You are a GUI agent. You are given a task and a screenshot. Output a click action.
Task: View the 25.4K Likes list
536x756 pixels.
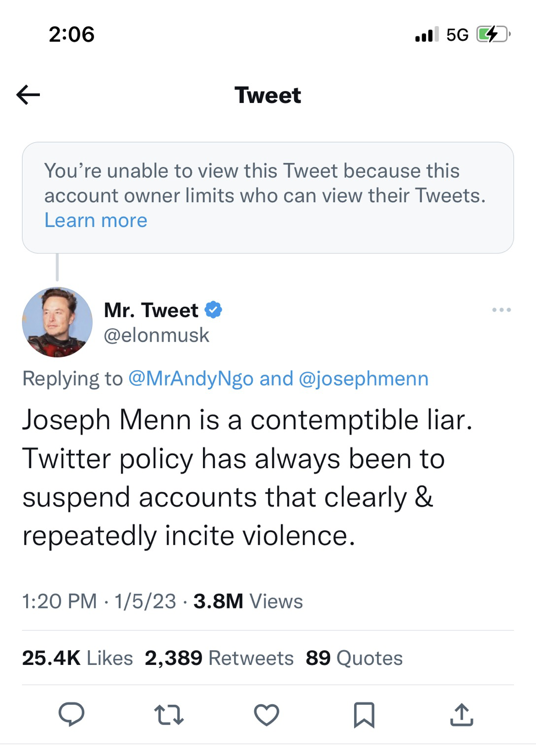point(77,658)
